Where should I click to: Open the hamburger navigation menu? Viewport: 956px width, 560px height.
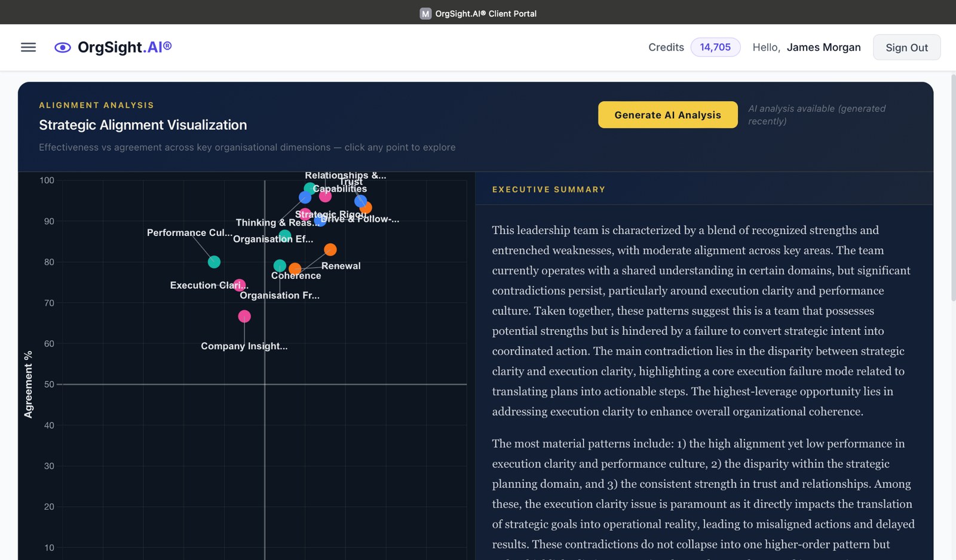coord(28,47)
